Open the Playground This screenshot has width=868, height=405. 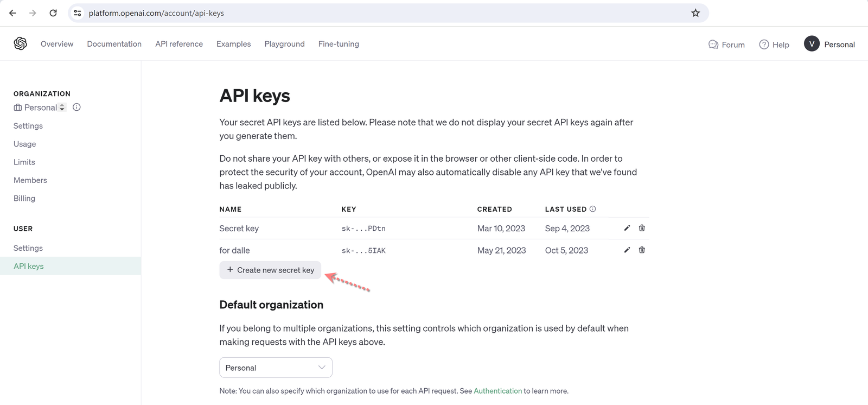pyautogui.click(x=284, y=44)
